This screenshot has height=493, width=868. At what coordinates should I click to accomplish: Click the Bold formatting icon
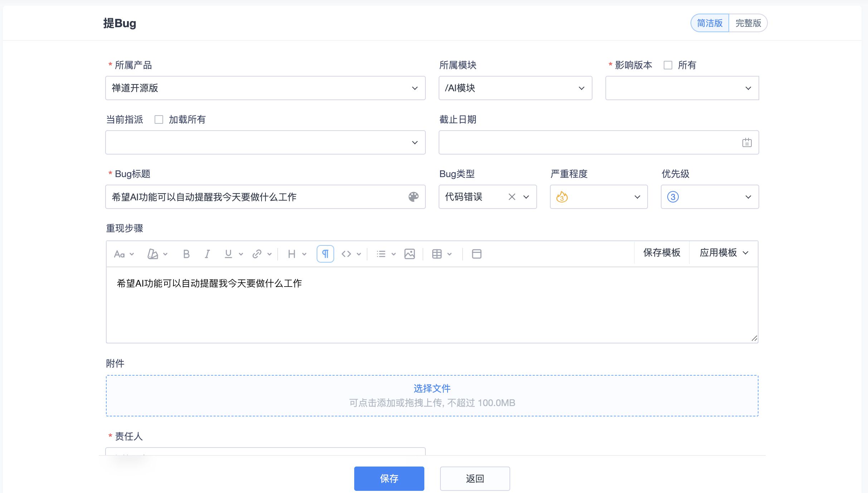coord(186,254)
